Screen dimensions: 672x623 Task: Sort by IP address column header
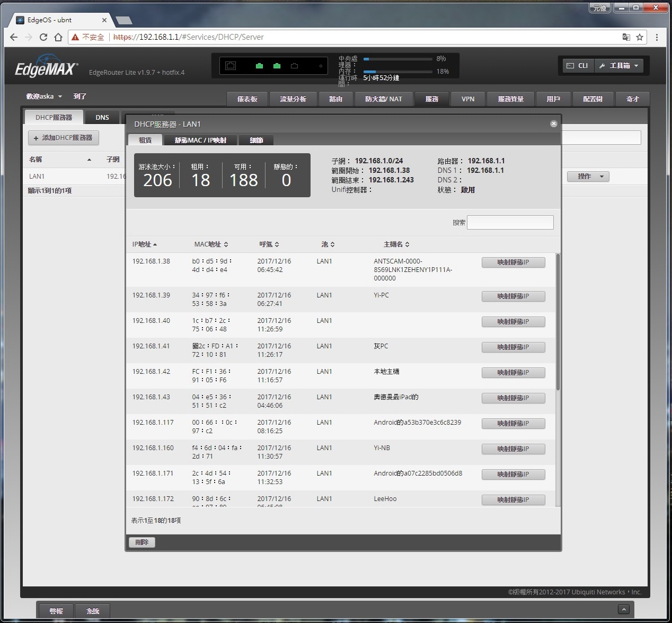point(145,244)
